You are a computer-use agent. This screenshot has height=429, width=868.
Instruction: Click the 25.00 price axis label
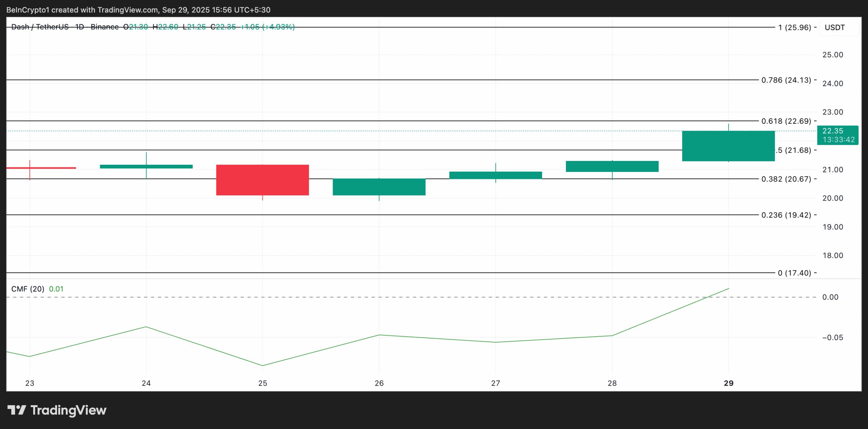point(832,55)
